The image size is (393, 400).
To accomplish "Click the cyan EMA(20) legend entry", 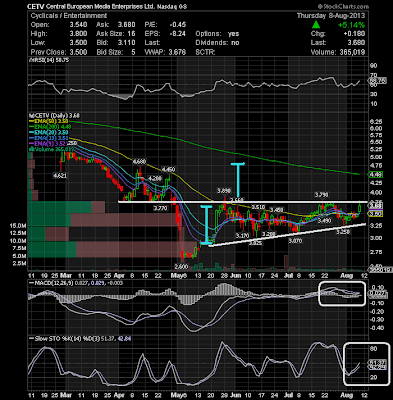I will pos(50,132).
